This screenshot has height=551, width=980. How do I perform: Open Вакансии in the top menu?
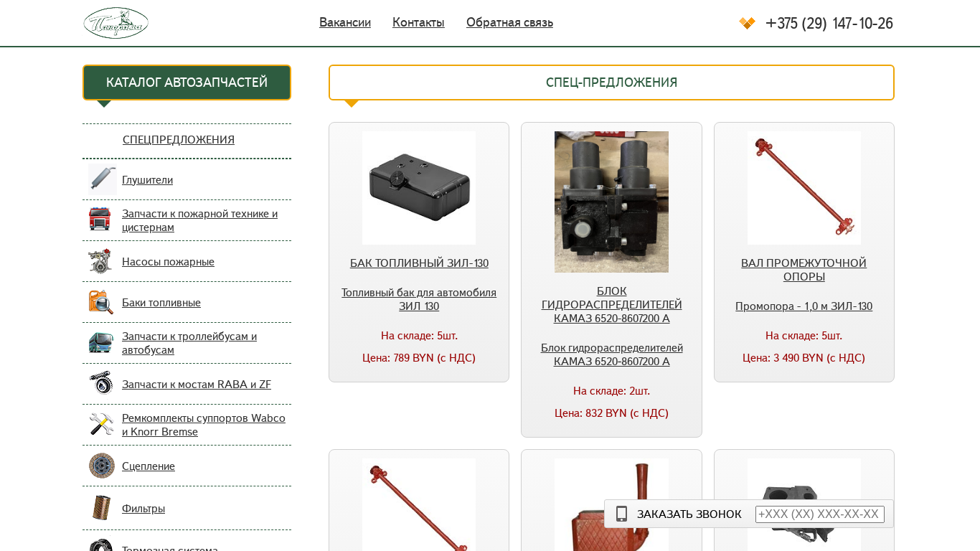[x=345, y=22]
